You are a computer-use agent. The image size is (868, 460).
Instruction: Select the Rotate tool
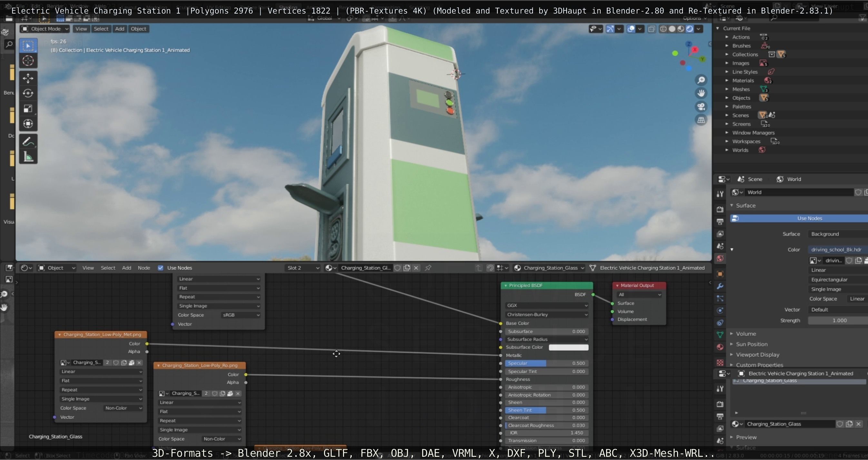pos(28,93)
